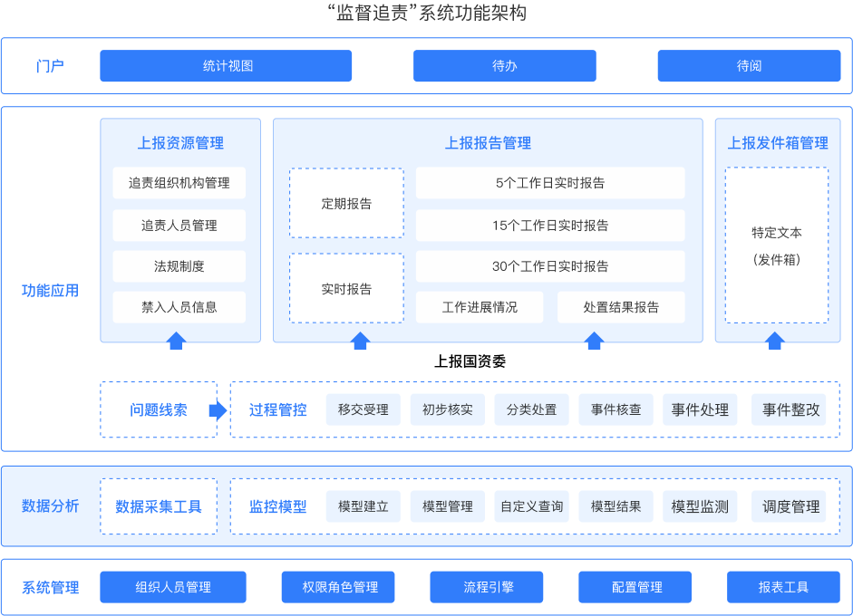Click the 权限角色管理 button
Viewport: 853px width, 616px height.
click(338, 587)
